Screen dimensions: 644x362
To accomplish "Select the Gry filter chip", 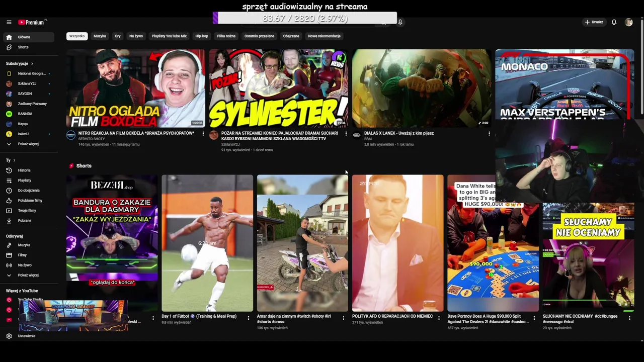I will [118, 36].
